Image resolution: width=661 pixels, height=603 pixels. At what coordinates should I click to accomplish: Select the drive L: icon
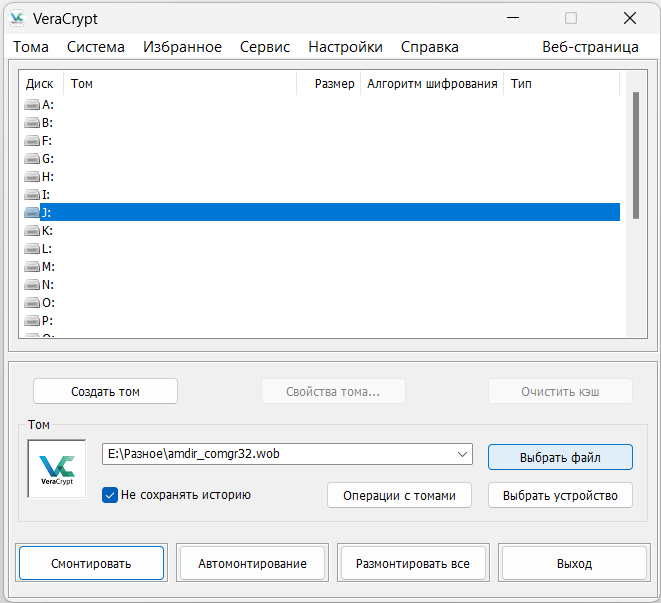[x=32, y=249]
